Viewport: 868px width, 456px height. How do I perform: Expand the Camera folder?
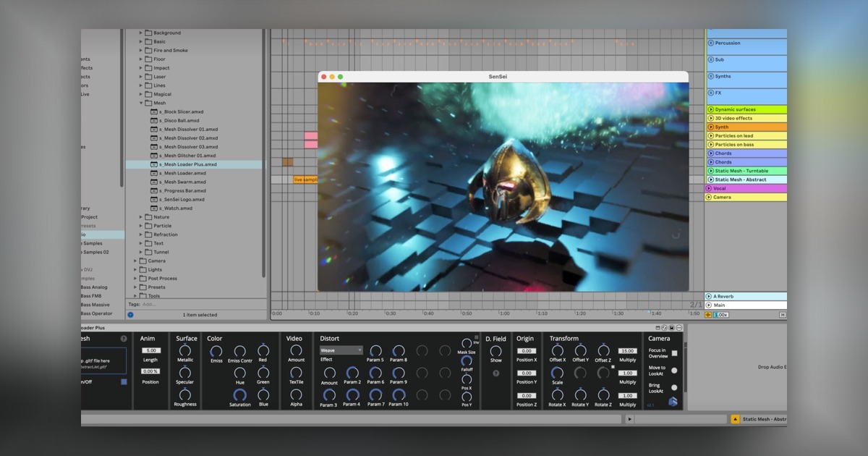tap(135, 261)
